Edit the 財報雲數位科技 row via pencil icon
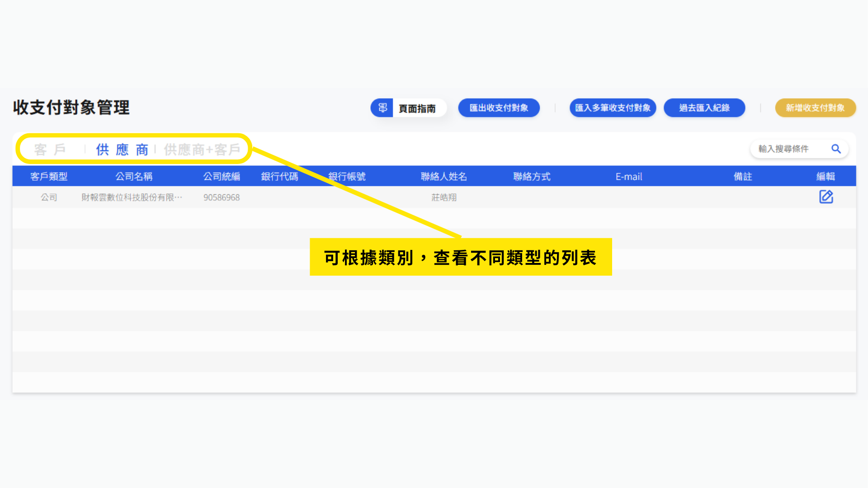 click(826, 197)
